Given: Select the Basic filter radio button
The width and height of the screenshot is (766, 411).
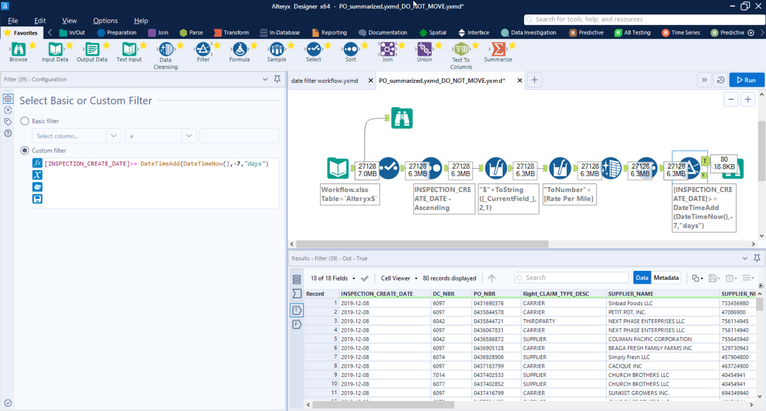Looking at the screenshot, I should click(24, 121).
